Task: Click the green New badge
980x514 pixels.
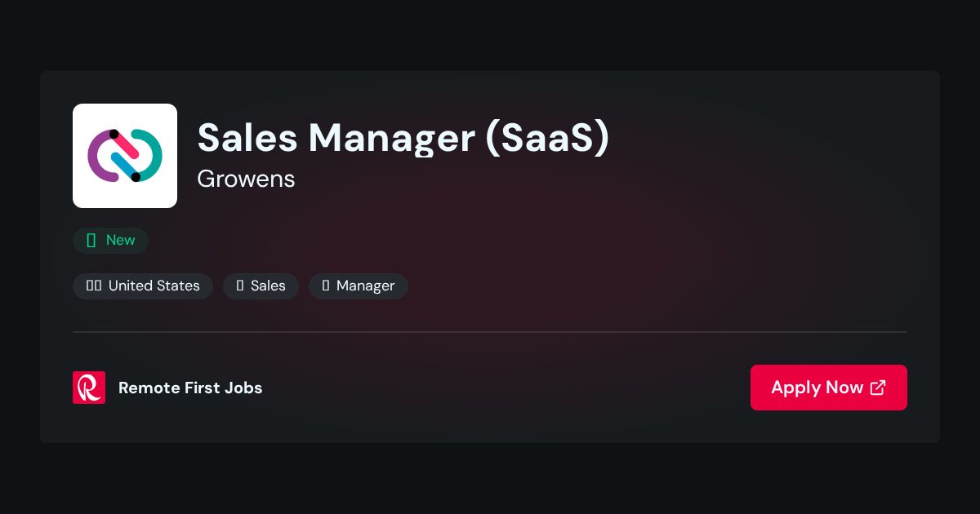Action: (110, 240)
